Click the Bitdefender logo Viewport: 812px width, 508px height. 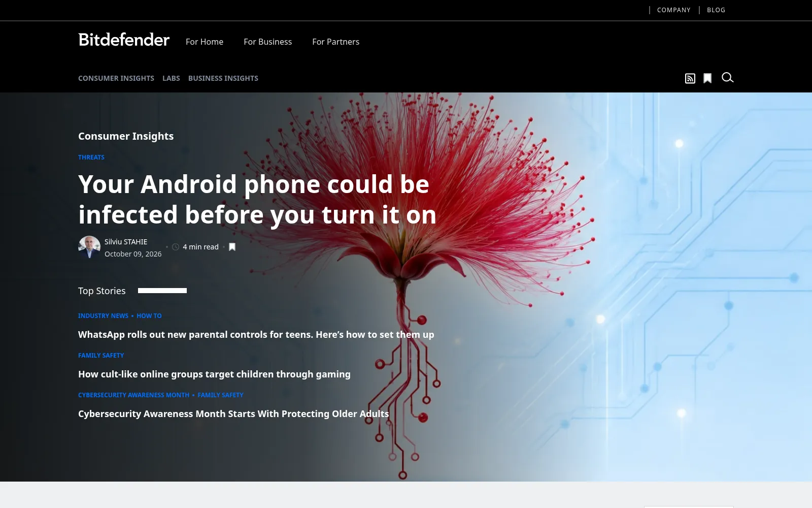124,40
